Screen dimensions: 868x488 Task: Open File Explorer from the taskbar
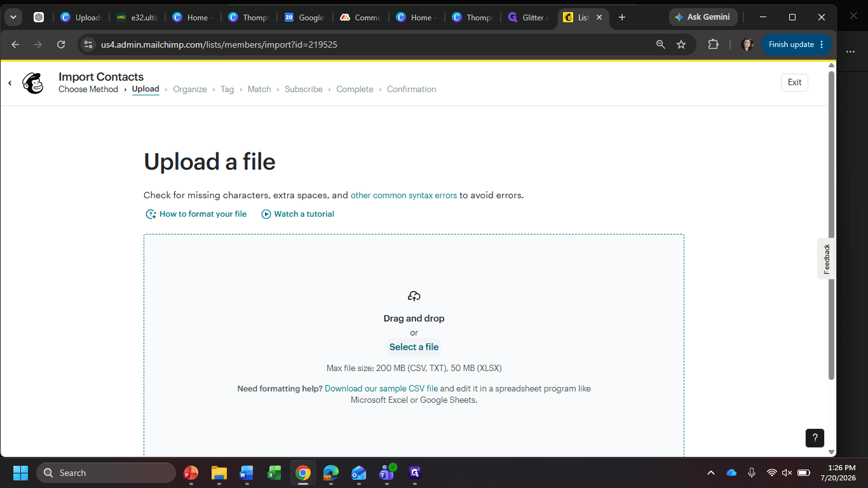point(219,473)
